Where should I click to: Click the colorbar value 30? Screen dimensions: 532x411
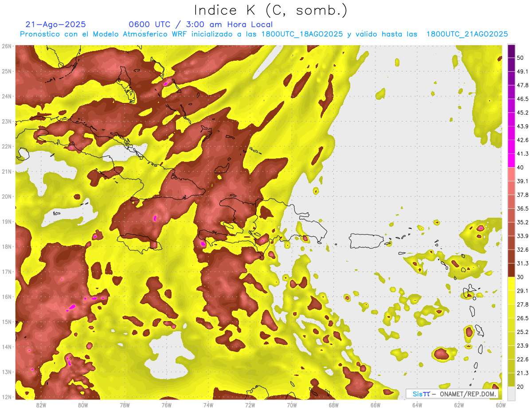click(x=521, y=278)
